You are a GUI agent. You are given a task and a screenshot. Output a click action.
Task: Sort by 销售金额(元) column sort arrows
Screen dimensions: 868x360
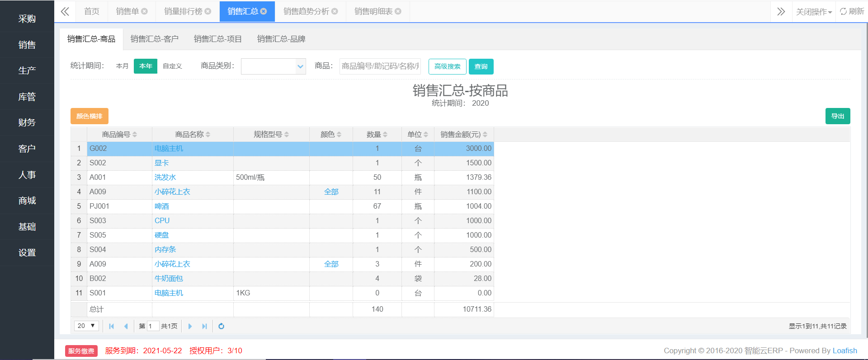click(x=485, y=135)
